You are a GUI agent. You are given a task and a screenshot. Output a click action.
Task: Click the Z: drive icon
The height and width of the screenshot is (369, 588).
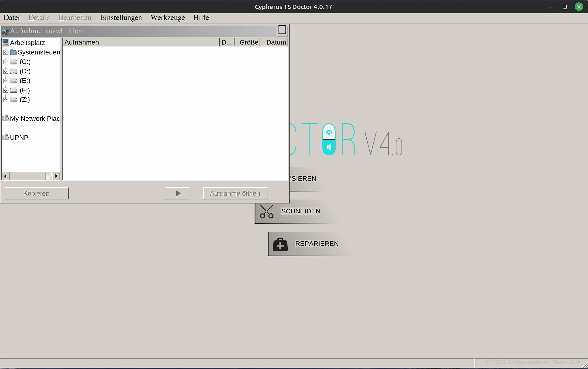pos(14,100)
